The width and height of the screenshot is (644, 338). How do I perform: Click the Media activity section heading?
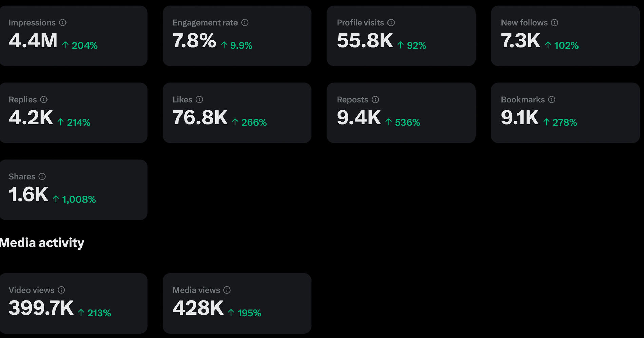(42, 243)
